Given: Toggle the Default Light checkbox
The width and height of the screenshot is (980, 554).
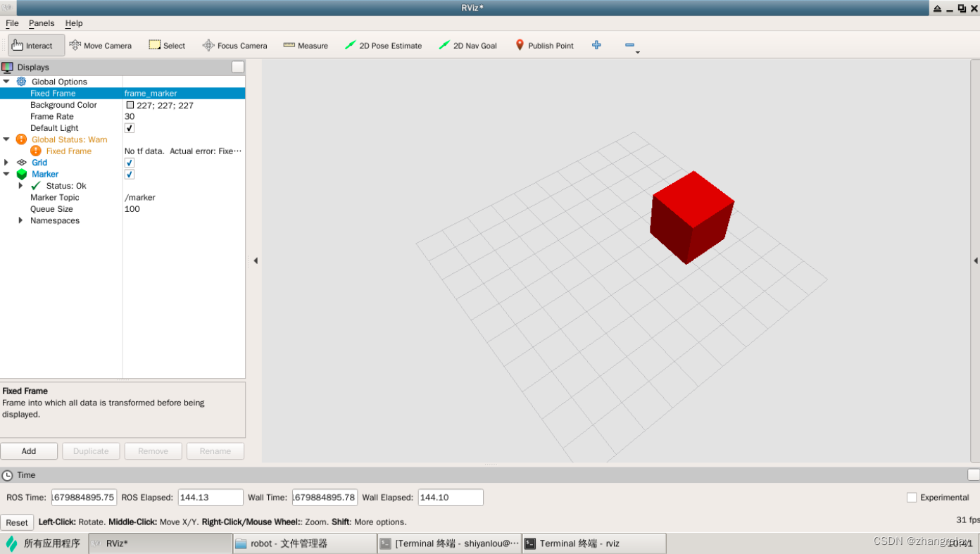Looking at the screenshot, I should point(130,128).
